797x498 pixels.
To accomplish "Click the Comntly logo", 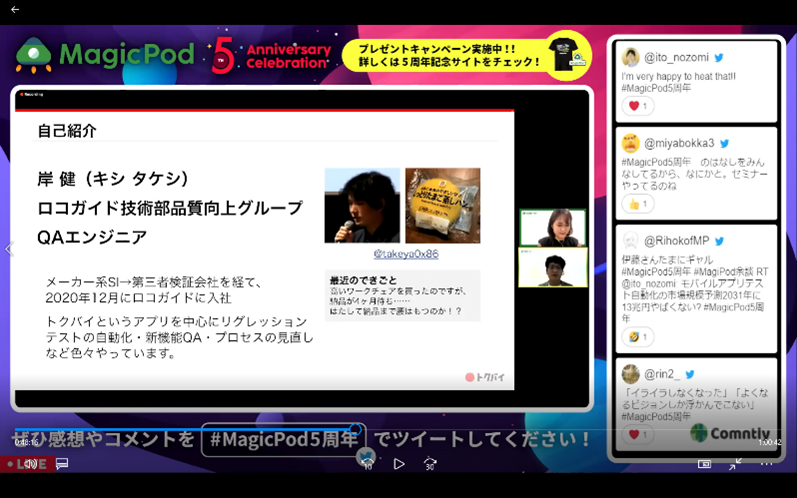I will (730, 433).
